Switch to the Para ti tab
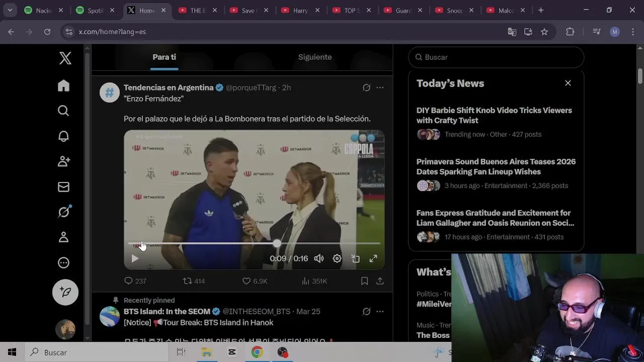This screenshot has width=644, height=362. (164, 57)
